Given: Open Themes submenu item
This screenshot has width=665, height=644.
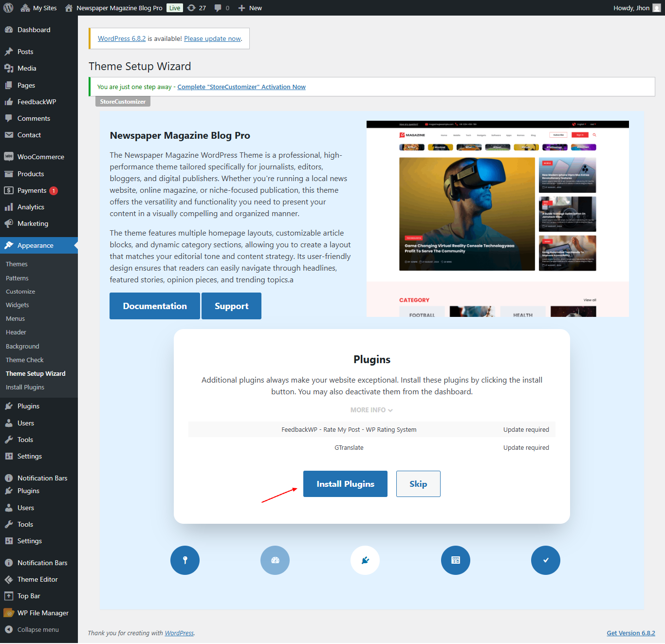Looking at the screenshot, I should pos(17,264).
